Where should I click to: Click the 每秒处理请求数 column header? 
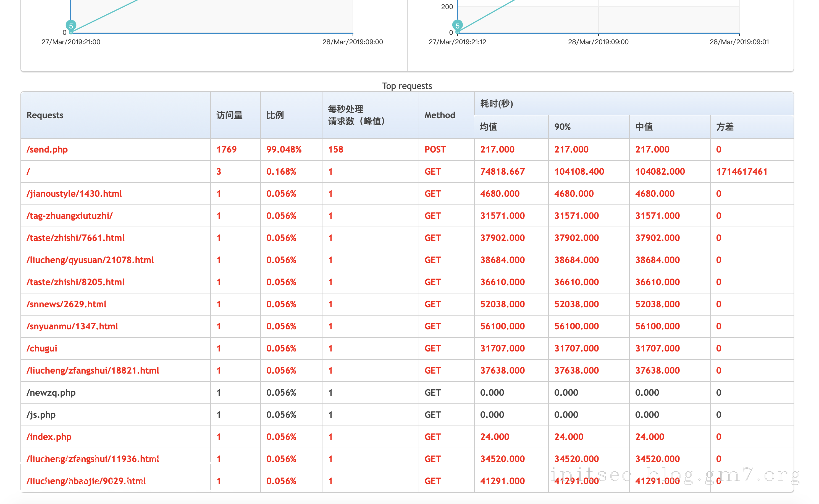click(x=356, y=115)
